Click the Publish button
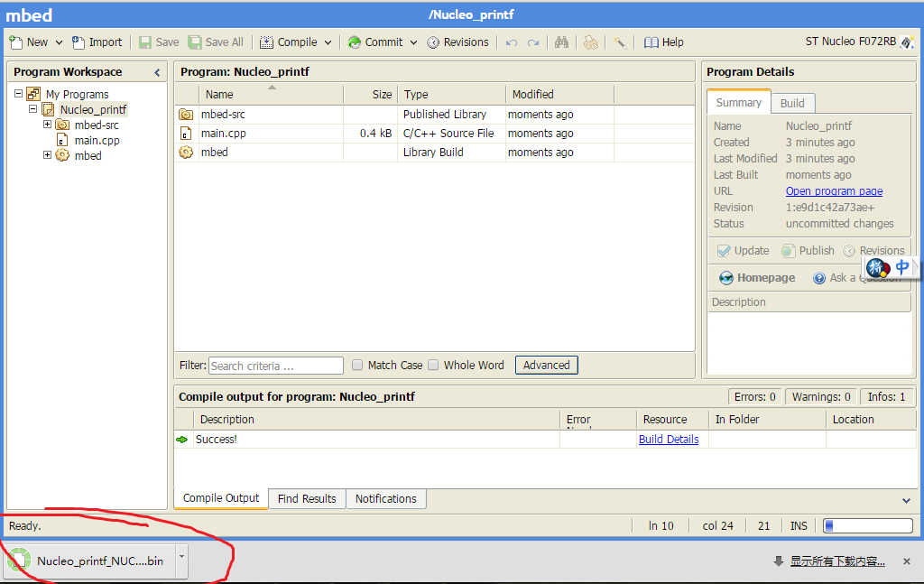924x584 pixels. click(808, 250)
